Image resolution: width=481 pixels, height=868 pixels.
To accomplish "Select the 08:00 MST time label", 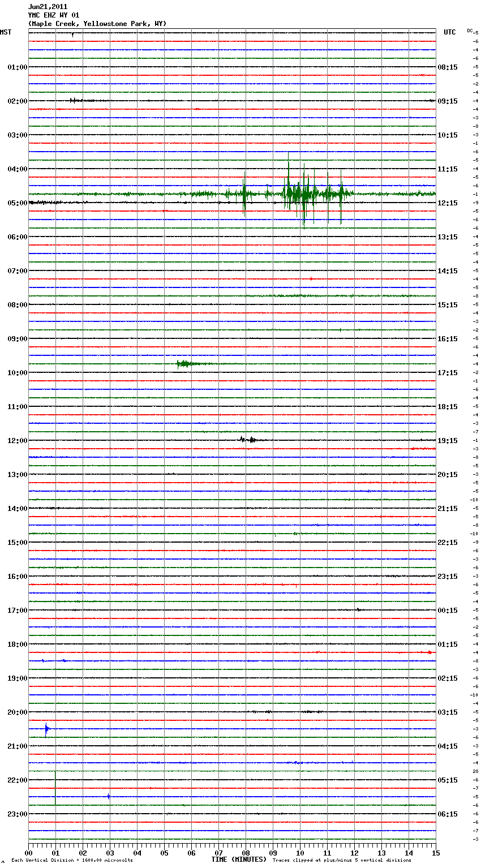I will pyautogui.click(x=18, y=305).
